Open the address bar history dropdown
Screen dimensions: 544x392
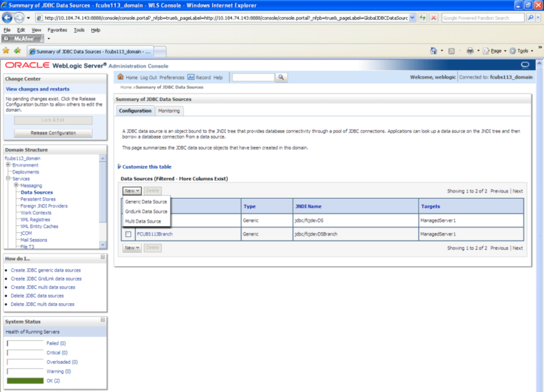(x=412, y=17)
